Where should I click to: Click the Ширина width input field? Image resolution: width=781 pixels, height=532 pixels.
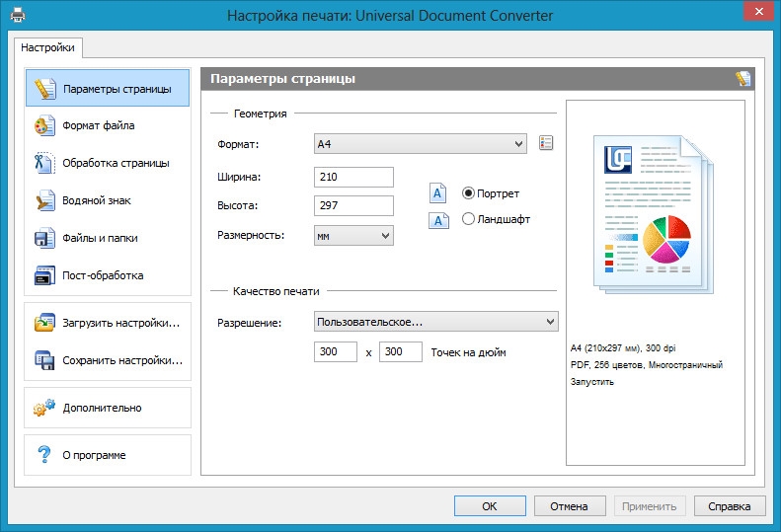[353, 178]
